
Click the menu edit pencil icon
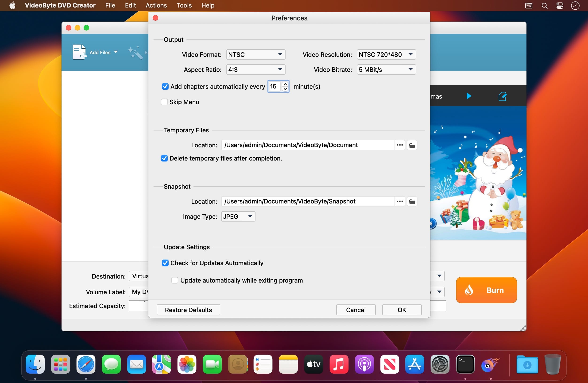click(x=502, y=96)
